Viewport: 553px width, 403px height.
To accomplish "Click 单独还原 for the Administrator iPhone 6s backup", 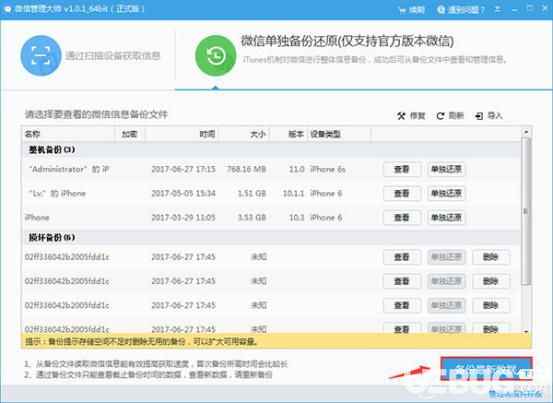I will (x=446, y=170).
